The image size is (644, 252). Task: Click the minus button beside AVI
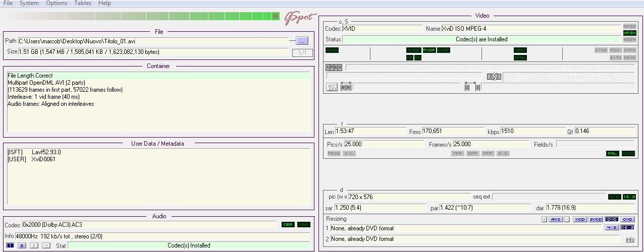(x=567, y=219)
